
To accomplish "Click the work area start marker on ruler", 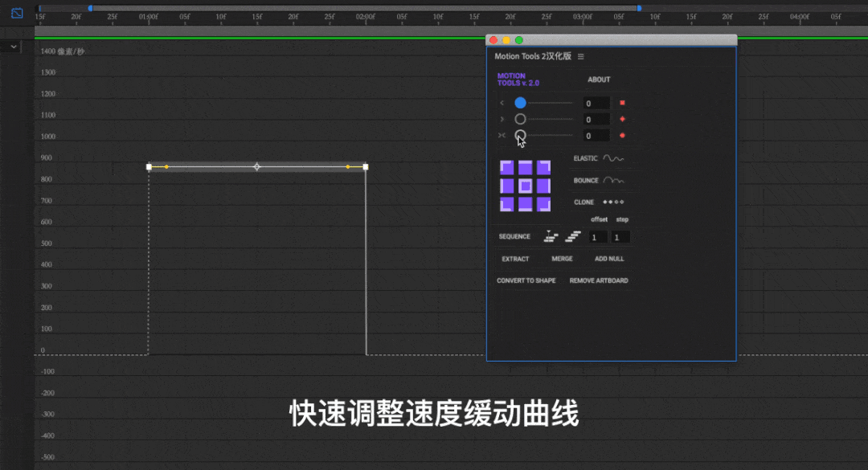I will [90, 8].
